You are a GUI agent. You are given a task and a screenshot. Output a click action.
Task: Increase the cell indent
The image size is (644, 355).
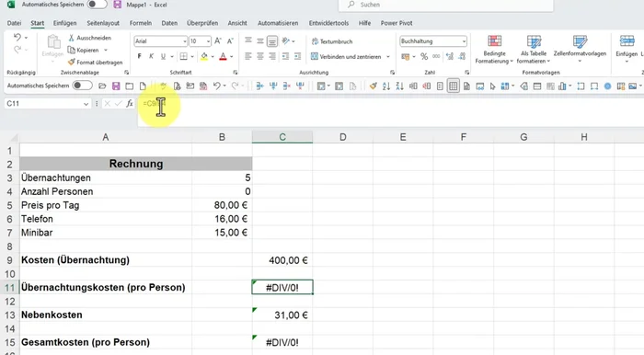click(x=297, y=56)
